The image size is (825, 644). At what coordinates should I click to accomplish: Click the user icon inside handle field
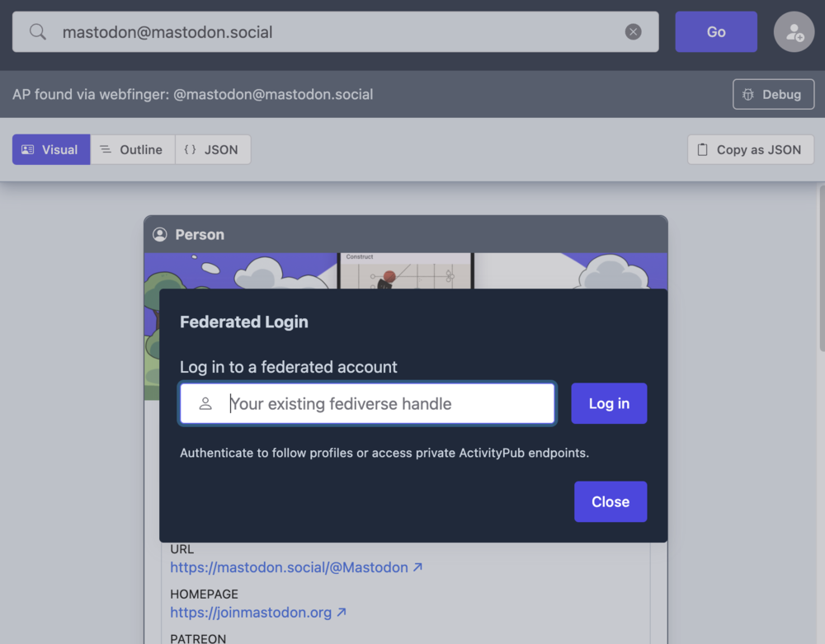click(x=205, y=404)
